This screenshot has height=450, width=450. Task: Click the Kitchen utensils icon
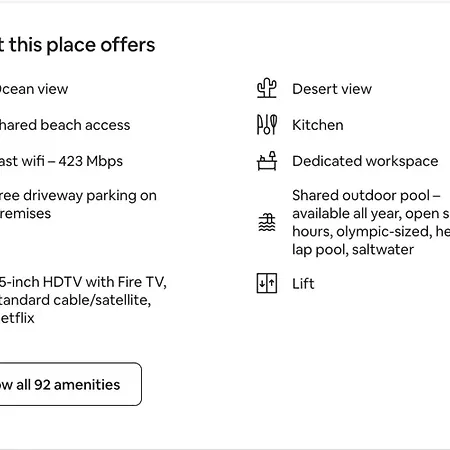[267, 124]
